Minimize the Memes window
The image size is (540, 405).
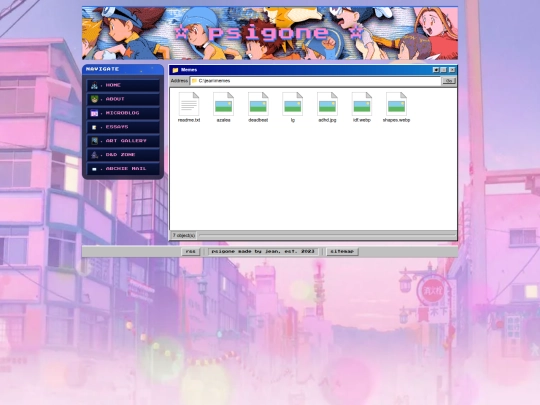coord(436,70)
